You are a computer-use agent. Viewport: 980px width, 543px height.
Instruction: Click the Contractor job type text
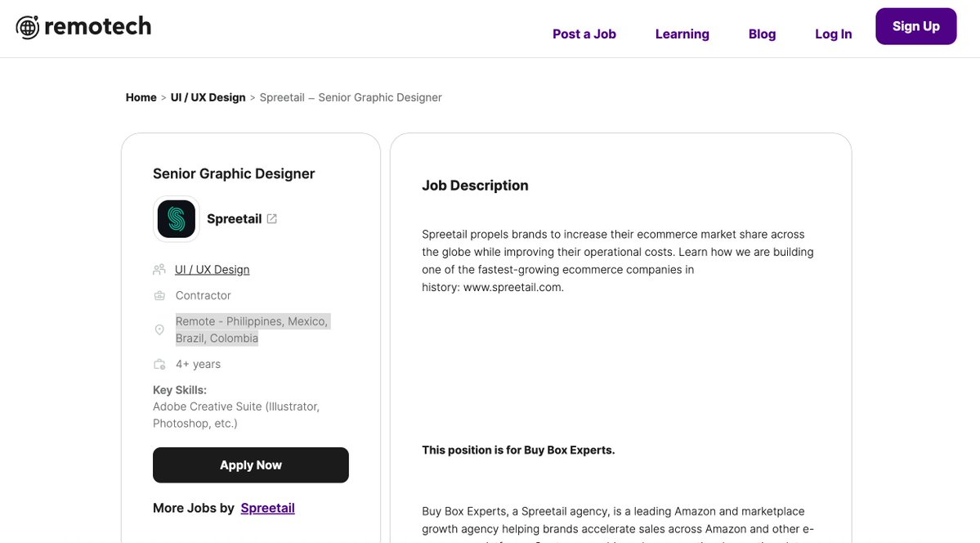[x=204, y=295]
